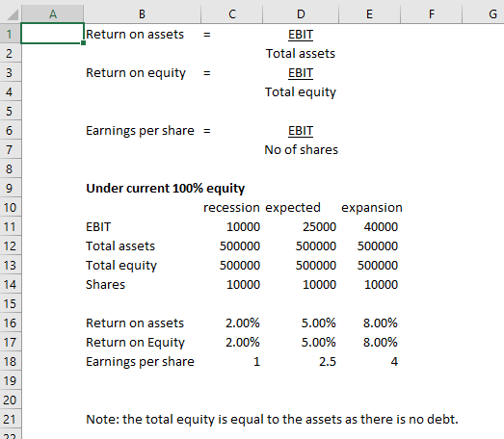Click 'Shares' label in row 14
Viewport: 504px width, 439px height.
tap(105, 285)
